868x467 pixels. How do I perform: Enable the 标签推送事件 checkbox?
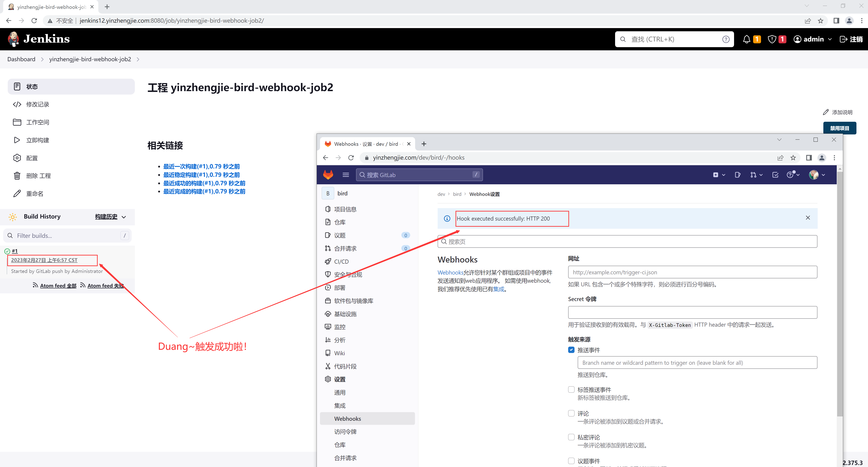click(571, 389)
